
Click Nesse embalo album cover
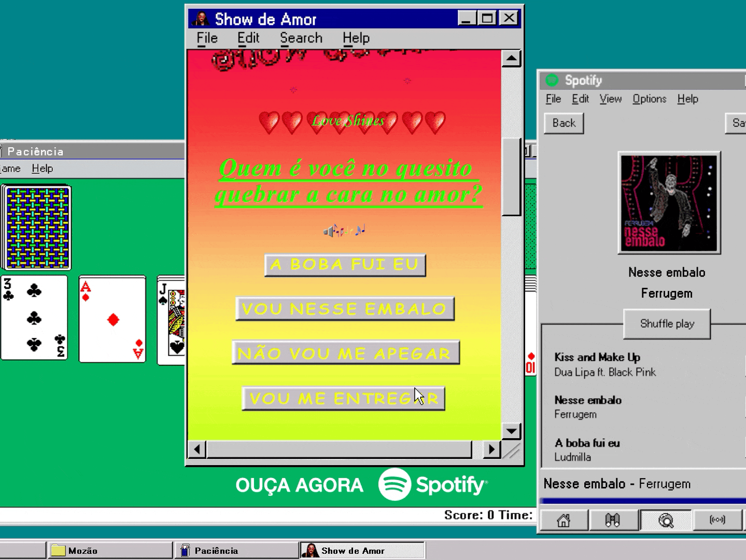pos(669,203)
